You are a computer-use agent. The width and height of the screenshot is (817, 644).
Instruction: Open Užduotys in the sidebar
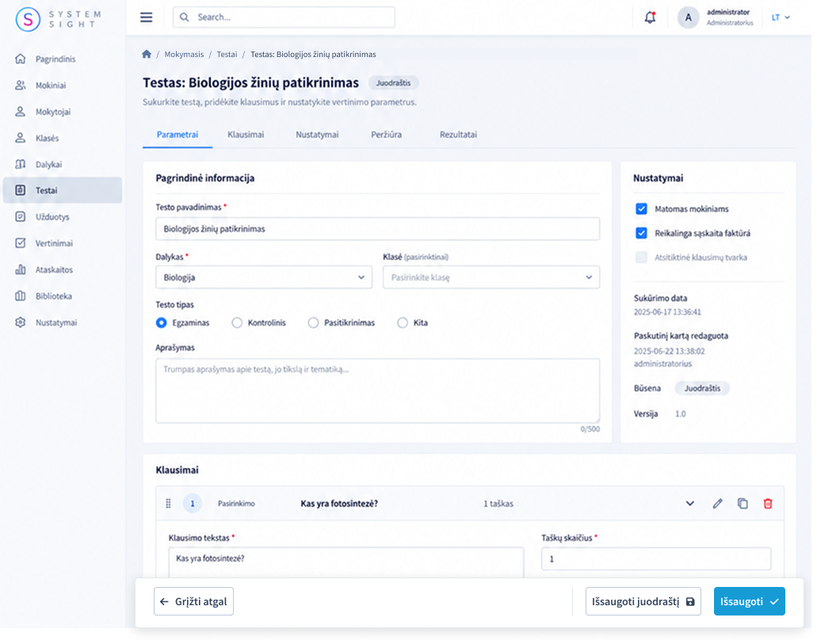point(63,217)
